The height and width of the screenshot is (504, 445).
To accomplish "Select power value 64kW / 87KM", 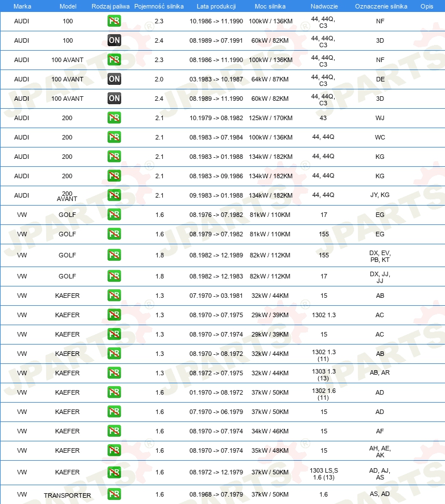I will [x=270, y=79].
